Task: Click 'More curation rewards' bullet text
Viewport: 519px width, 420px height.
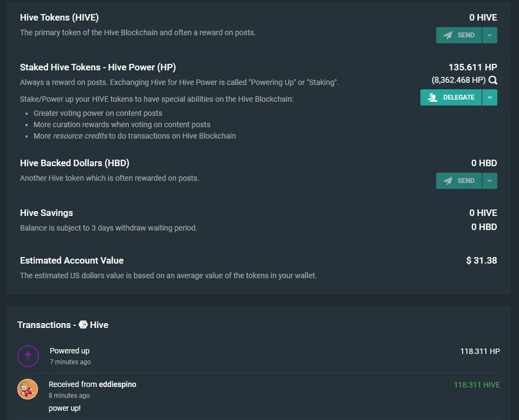Action: pyautogui.click(x=122, y=124)
